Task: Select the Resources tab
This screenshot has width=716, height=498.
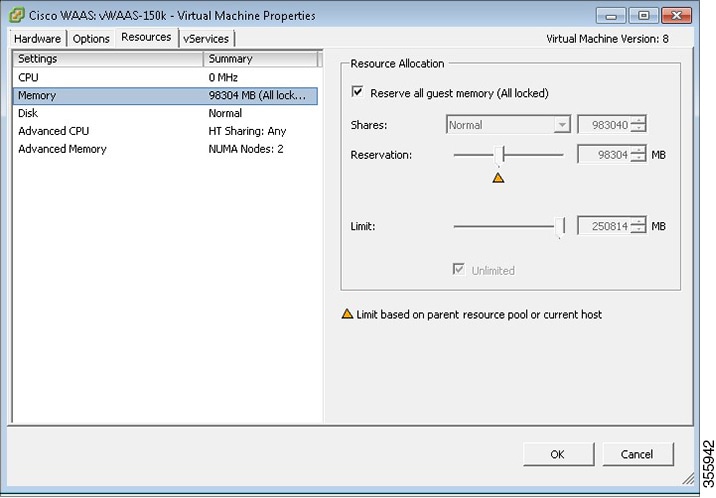Action: pos(146,37)
